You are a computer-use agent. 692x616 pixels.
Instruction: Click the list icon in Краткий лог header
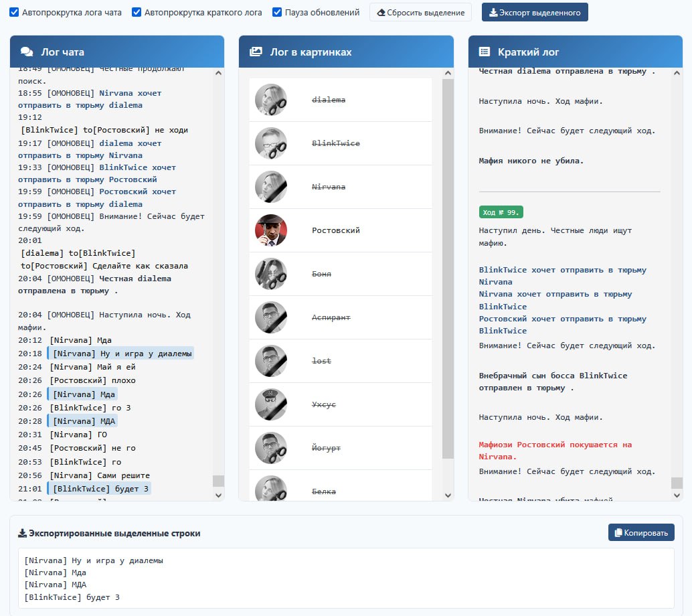pyautogui.click(x=485, y=52)
